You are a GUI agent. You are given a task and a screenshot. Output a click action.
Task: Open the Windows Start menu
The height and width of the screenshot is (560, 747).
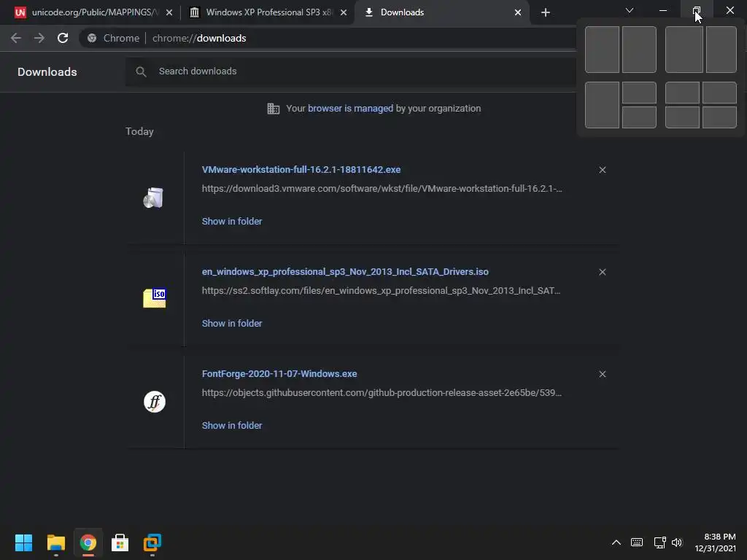tap(23, 542)
